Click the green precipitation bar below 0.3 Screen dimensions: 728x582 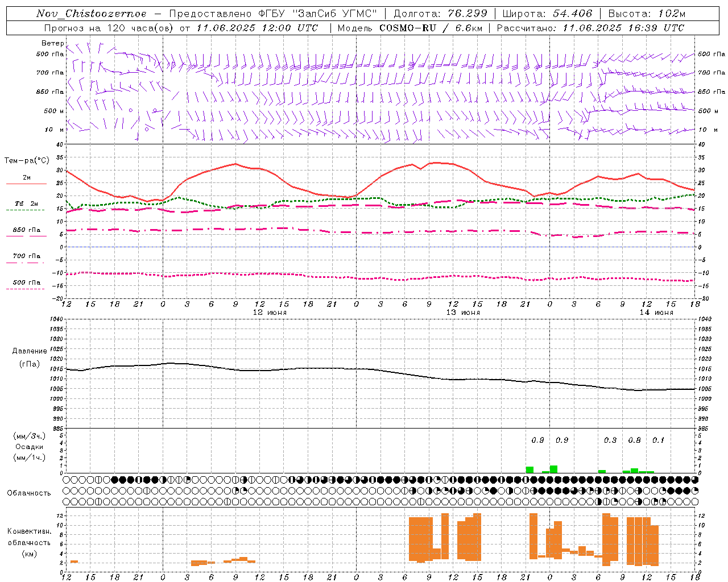click(602, 471)
